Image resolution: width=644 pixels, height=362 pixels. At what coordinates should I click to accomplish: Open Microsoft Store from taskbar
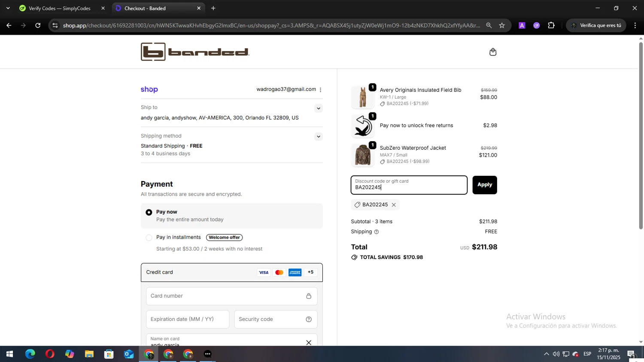click(109, 354)
